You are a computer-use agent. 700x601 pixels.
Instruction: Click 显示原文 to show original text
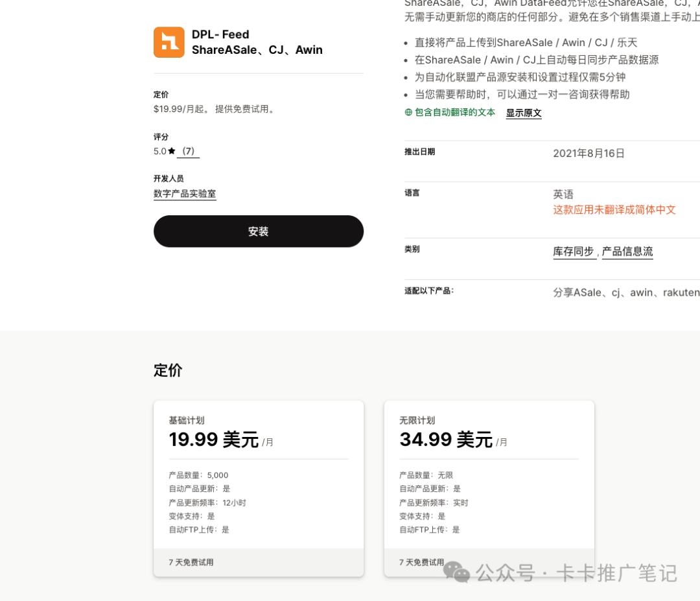tap(523, 112)
